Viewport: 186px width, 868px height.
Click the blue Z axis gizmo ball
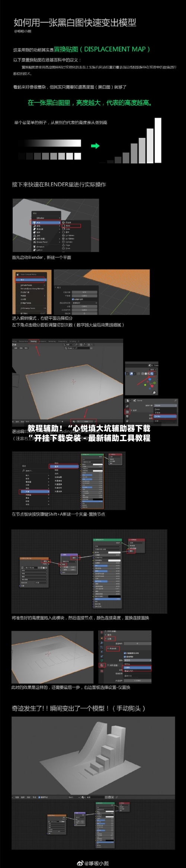point(150,379)
